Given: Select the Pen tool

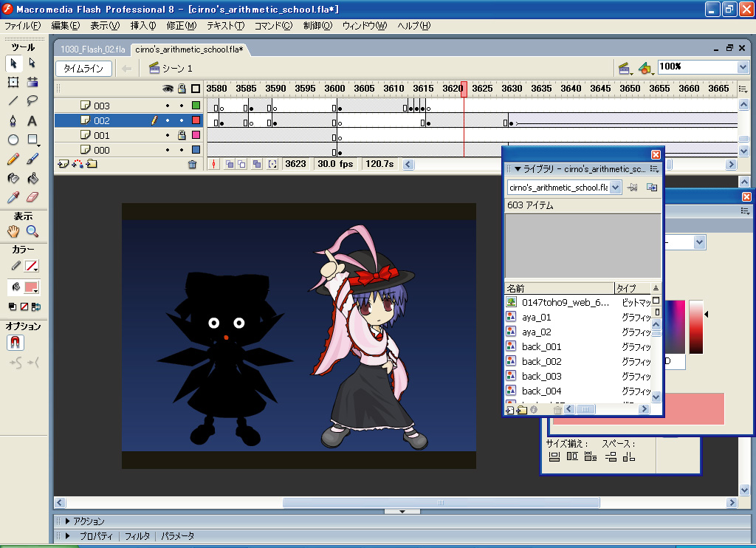Looking at the screenshot, I should click(13, 120).
